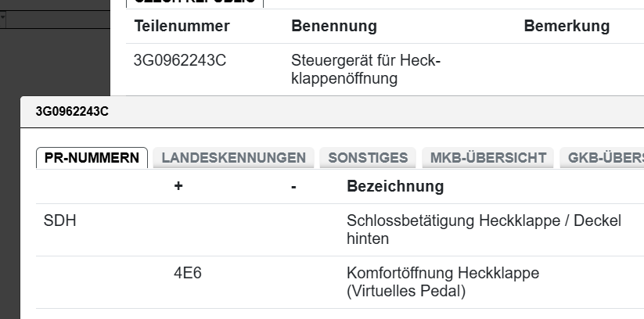Switch to the LANDESKENNUNGEN tab
Viewport: 644px width, 319px height.
click(x=233, y=158)
